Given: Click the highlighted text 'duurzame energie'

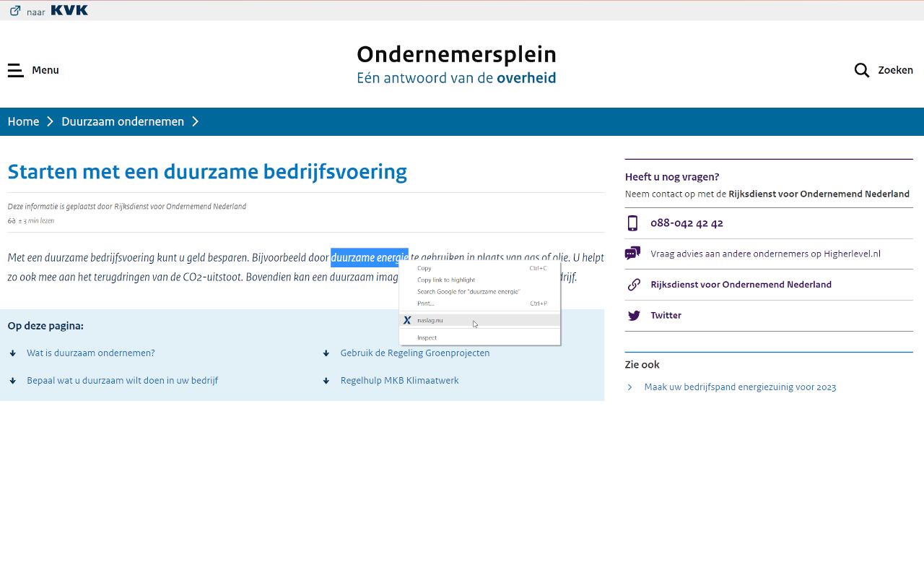Looking at the screenshot, I should pyautogui.click(x=370, y=257).
